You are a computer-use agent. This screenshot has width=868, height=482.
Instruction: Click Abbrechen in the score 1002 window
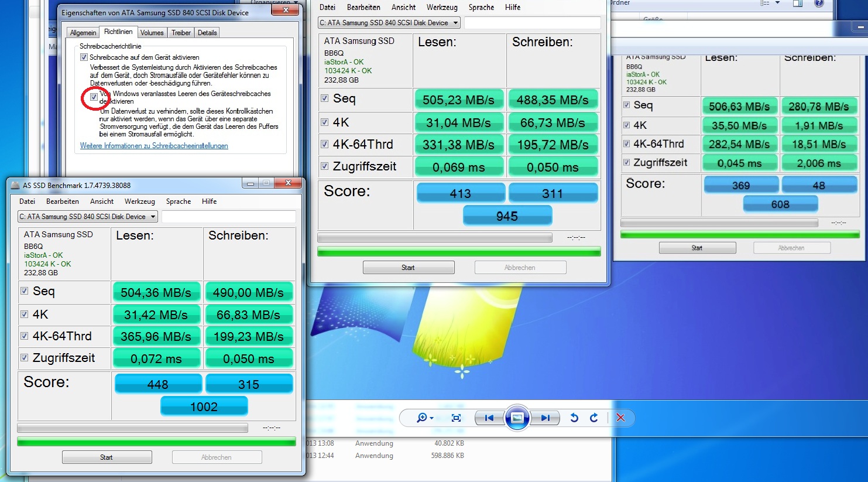(x=217, y=457)
